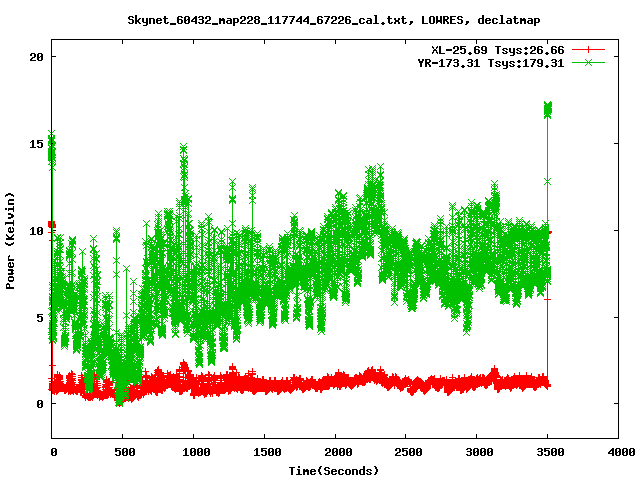640x480 pixels.
Task: Click the x-axis tick label 500
Action: (124, 452)
